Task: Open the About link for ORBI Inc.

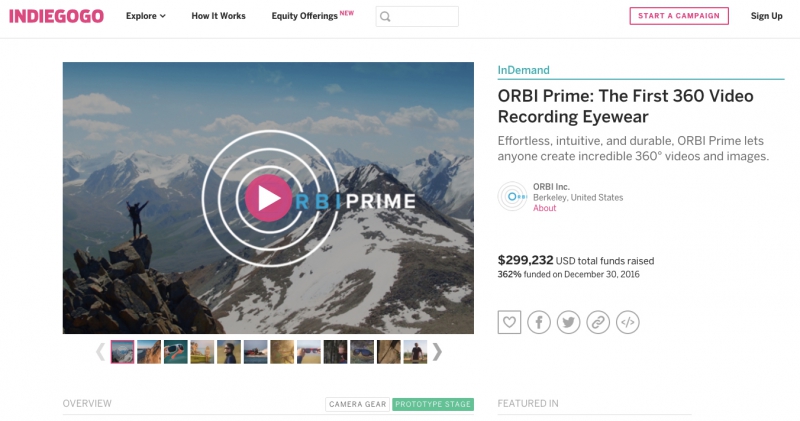Action: [544, 208]
